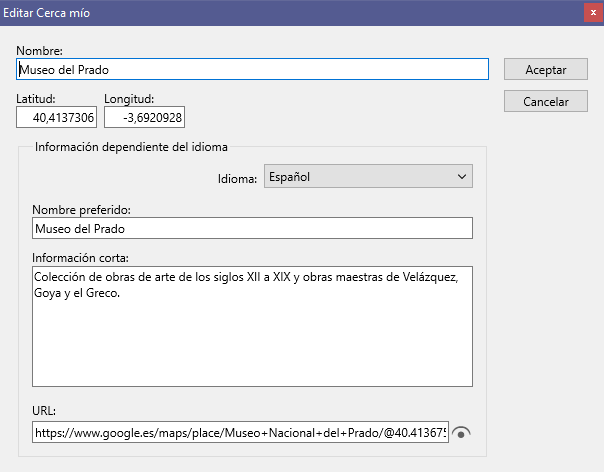Click the Aceptar button

(x=546, y=69)
